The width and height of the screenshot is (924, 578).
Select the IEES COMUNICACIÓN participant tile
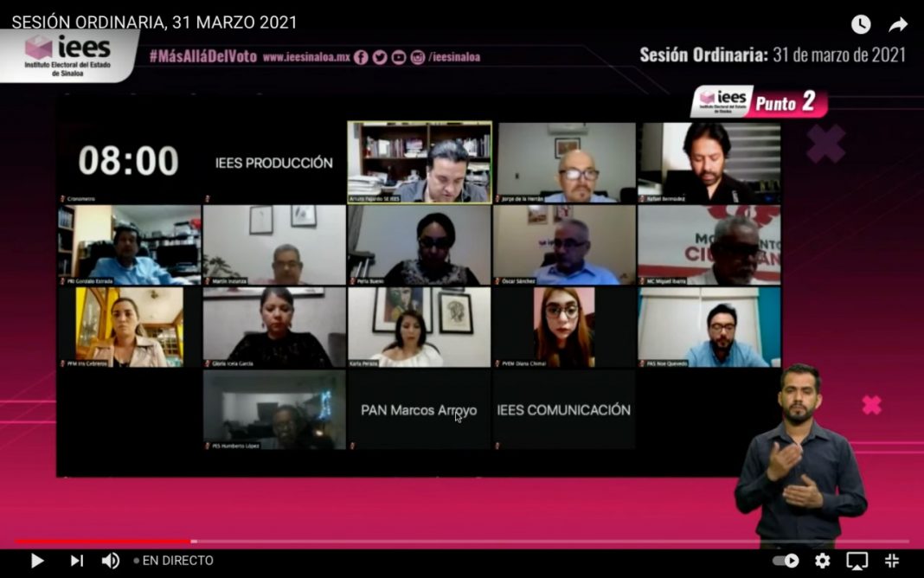[x=564, y=410]
